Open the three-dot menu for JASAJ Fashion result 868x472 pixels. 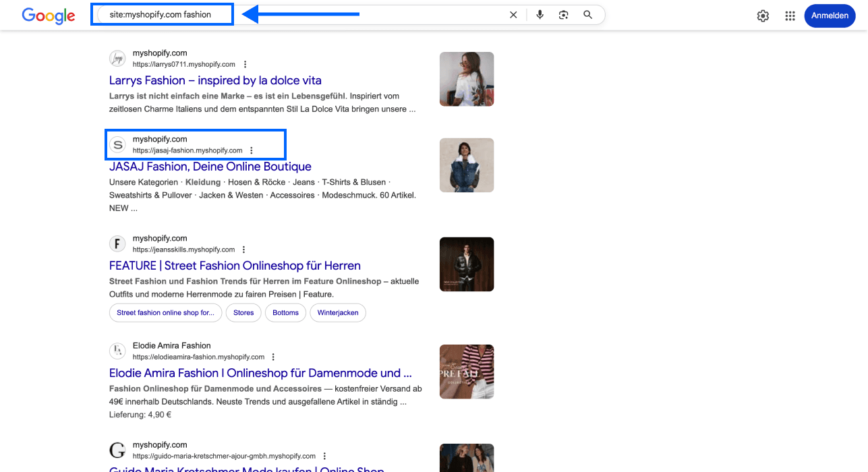252,150
